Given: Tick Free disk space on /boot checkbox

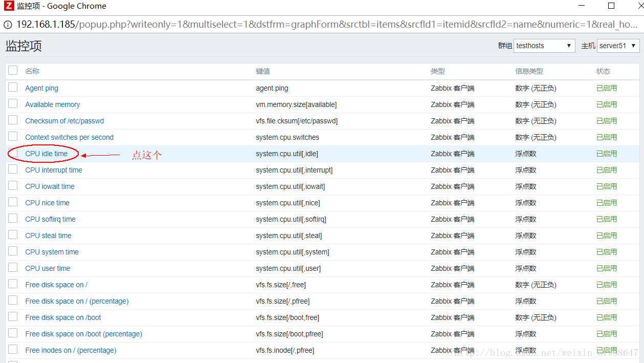Looking at the screenshot, I should click(13, 317).
